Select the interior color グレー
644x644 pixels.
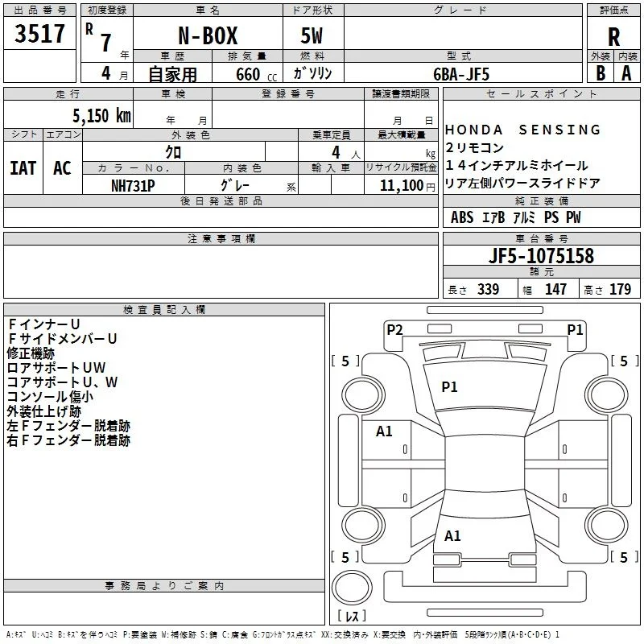pos(235,185)
